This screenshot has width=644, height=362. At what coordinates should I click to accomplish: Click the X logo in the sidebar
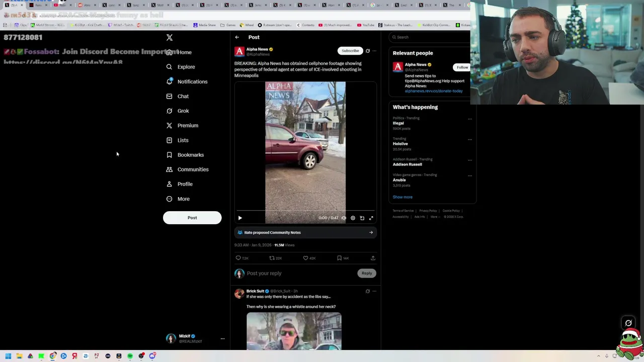pyautogui.click(x=170, y=38)
